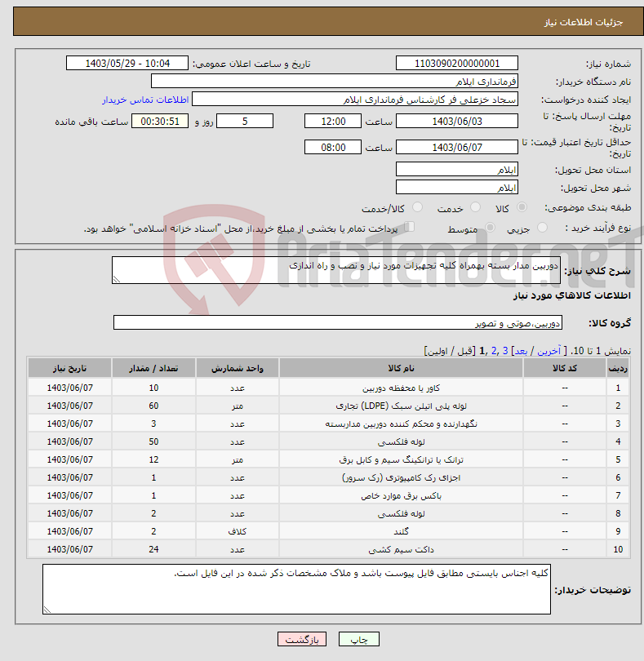The image size is (644, 661).
Task: Click the resize handle of the buyer notes box
Action: 47,610
